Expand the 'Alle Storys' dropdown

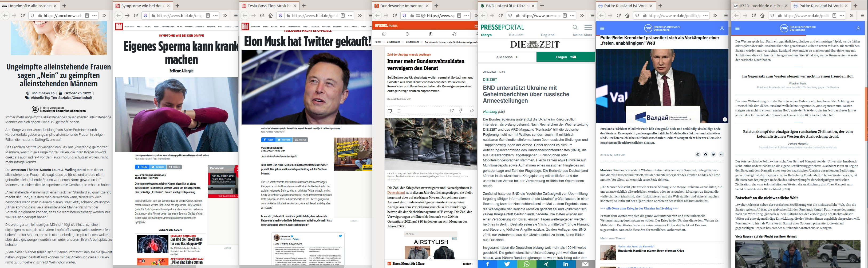tap(507, 57)
